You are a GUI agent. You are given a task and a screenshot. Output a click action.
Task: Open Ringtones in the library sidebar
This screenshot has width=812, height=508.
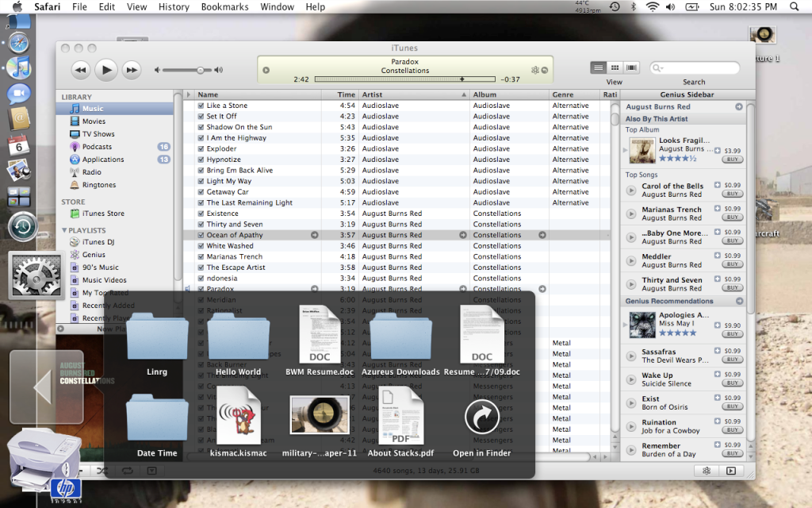pos(99,184)
